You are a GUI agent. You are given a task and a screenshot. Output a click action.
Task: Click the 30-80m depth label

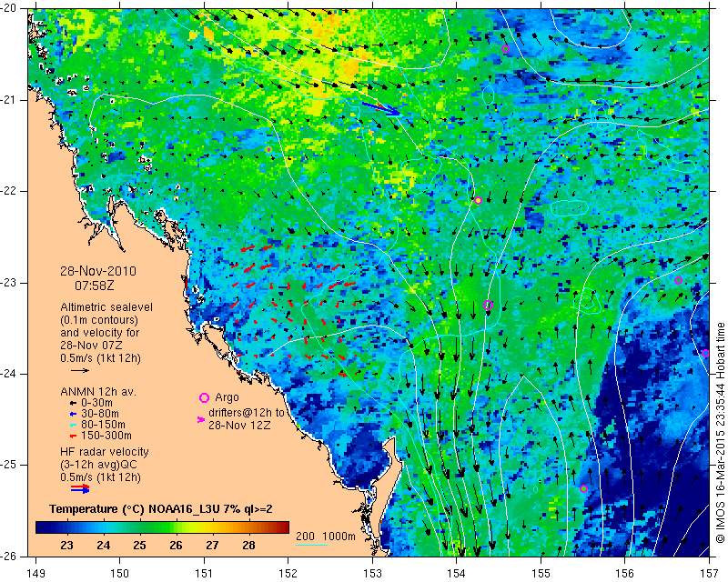100,414
